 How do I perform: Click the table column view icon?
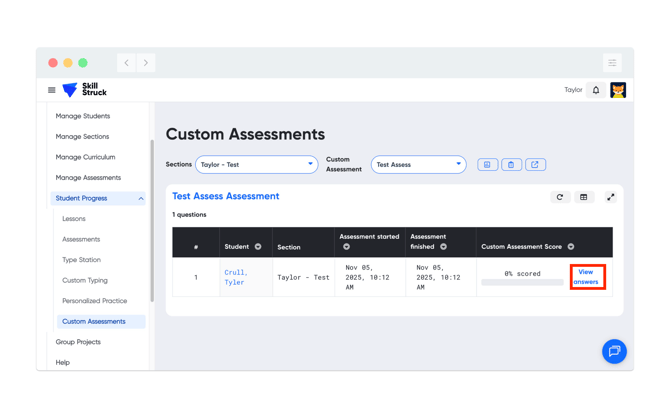[584, 197]
